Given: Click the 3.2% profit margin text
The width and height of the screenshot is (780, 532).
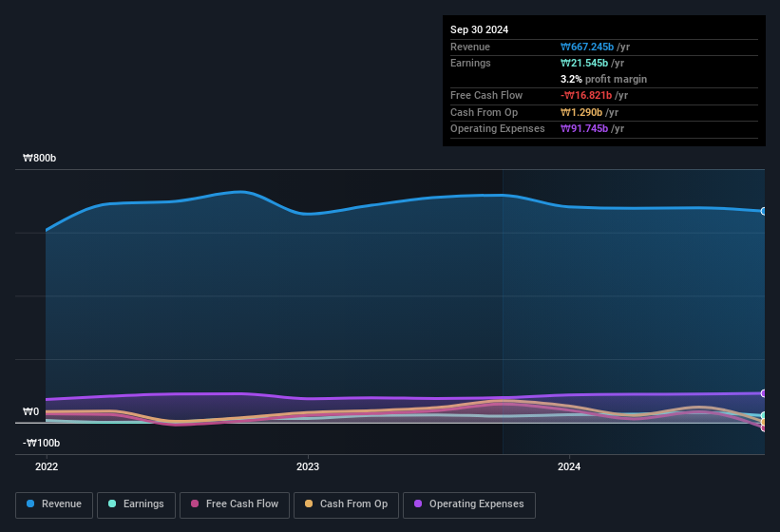Looking at the screenshot, I should pos(603,79).
